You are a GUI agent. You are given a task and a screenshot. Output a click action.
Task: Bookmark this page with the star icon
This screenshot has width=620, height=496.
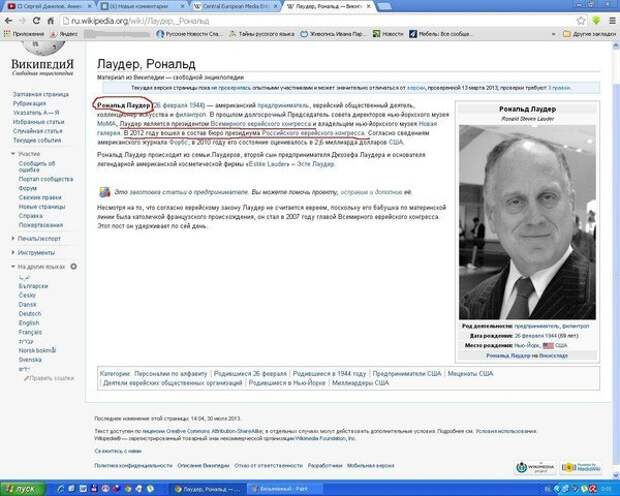581,21
